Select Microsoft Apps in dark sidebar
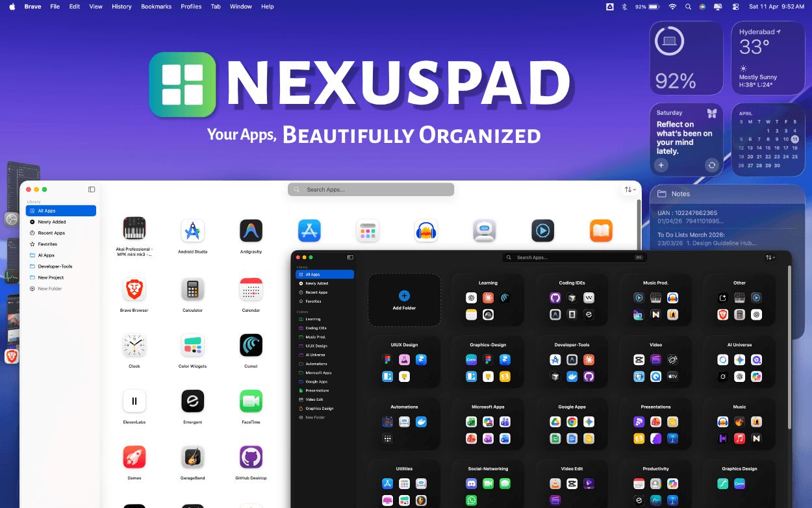Image resolution: width=812 pixels, height=508 pixels. click(x=324, y=373)
